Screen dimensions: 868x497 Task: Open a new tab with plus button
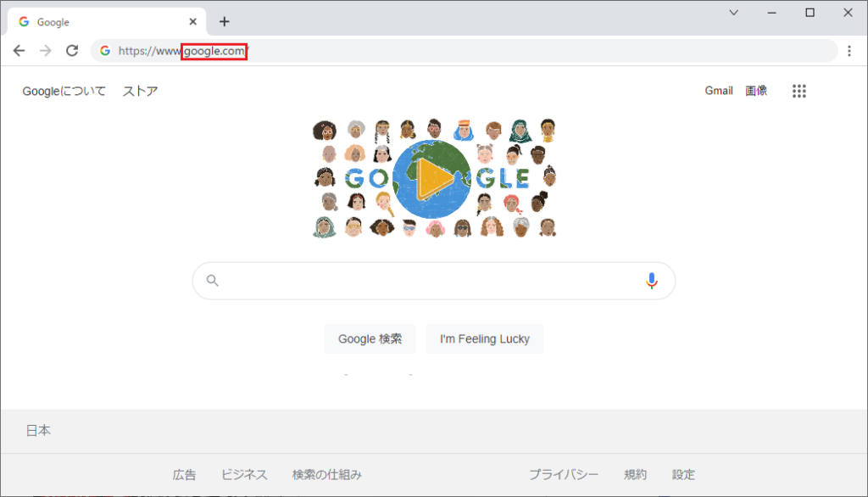click(x=224, y=21)
